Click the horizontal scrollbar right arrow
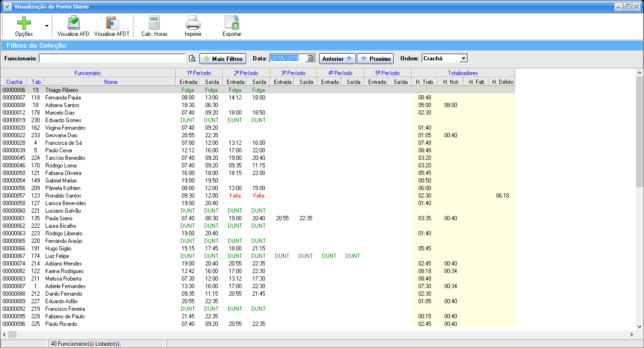The height and width of the screenshot is (348, 644). (632, 334)
